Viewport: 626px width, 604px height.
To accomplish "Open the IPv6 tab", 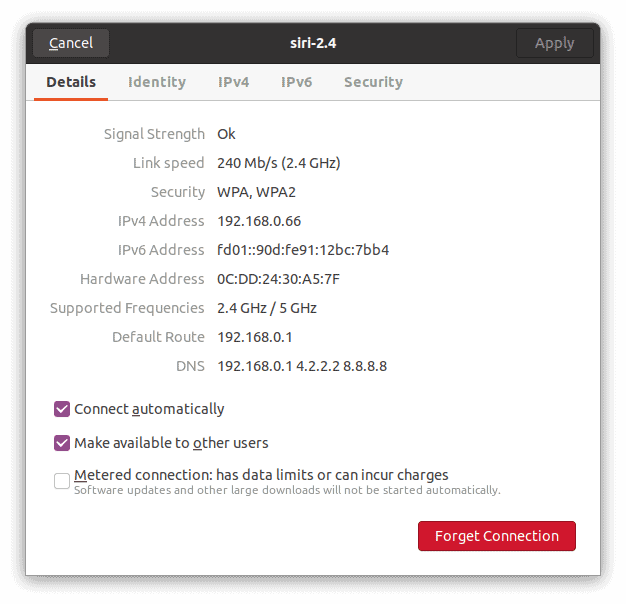I will [297, 82].
